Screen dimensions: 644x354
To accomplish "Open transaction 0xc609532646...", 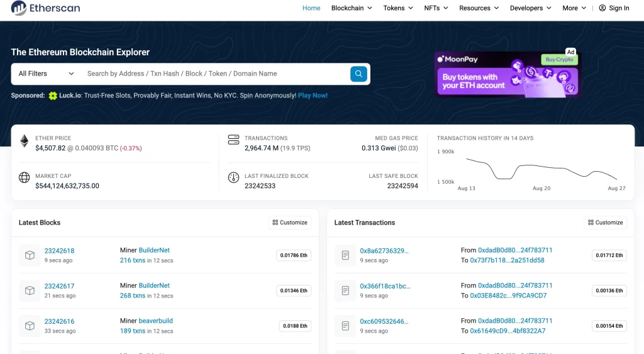I will click(384, 321).
